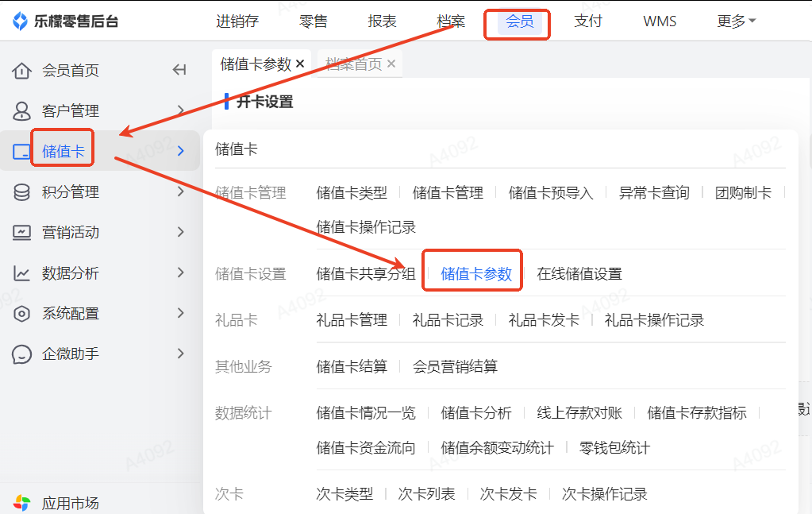Open 储值余额变动统计 link
The height and width of the screenshot is (514, 812).
pos(497,448)
